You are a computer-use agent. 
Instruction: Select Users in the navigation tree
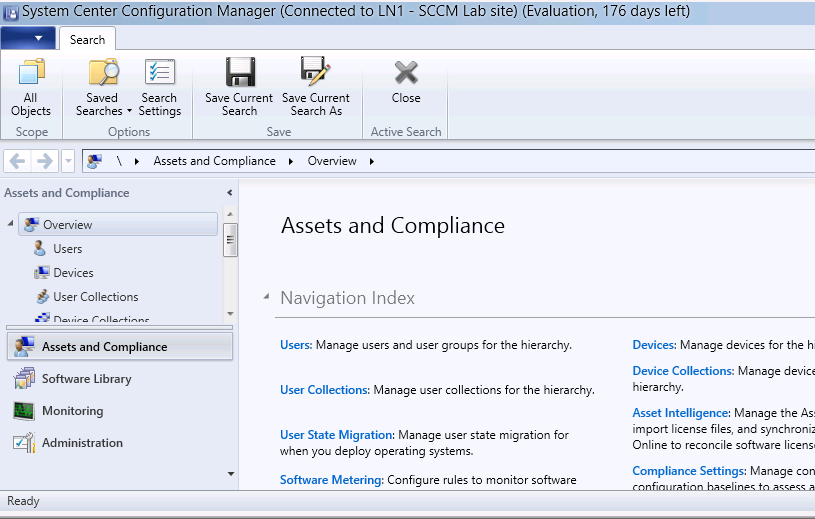point(68,249)
